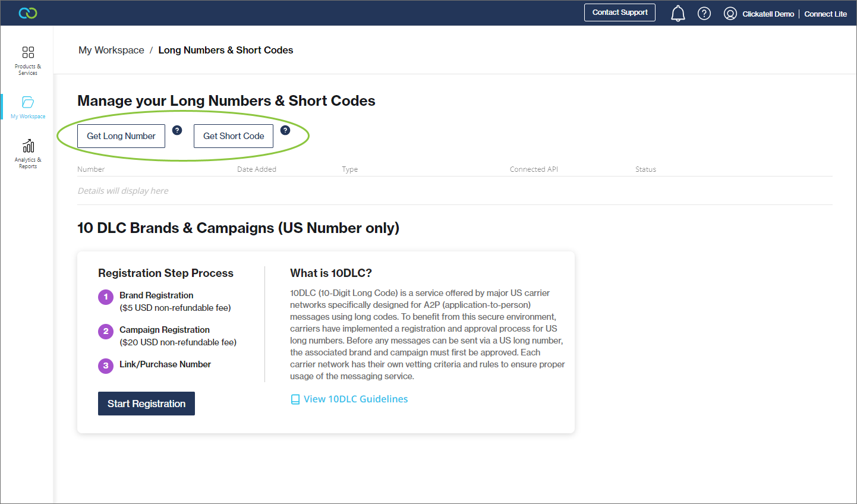Viewport: 857px width, 504px height.
Task: Open View 10DLC Guidelines link
Action: pos(355,399)
